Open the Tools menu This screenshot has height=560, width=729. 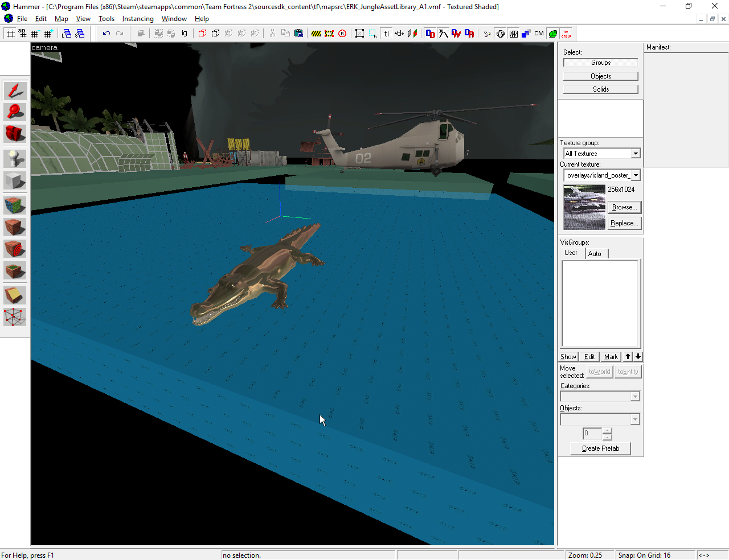pos(107,19)
